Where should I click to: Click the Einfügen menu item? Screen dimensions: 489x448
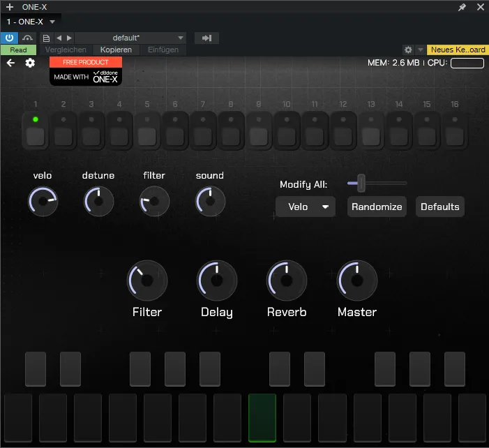[163, 50]
